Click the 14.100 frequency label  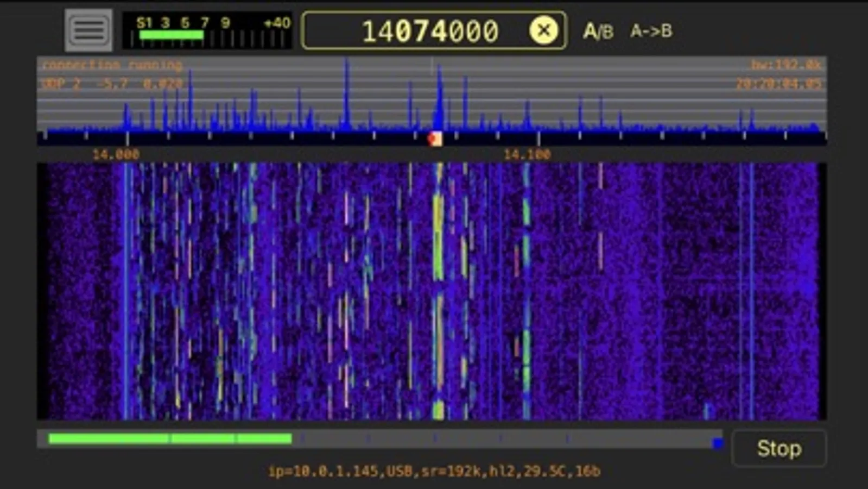(527, 155)
